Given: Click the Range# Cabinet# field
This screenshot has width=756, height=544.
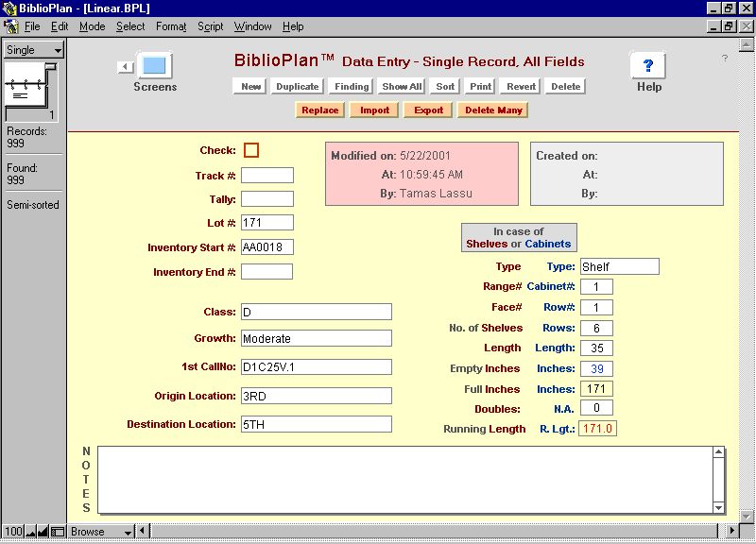Looking at the screenshot, I should tap(596, 287).
